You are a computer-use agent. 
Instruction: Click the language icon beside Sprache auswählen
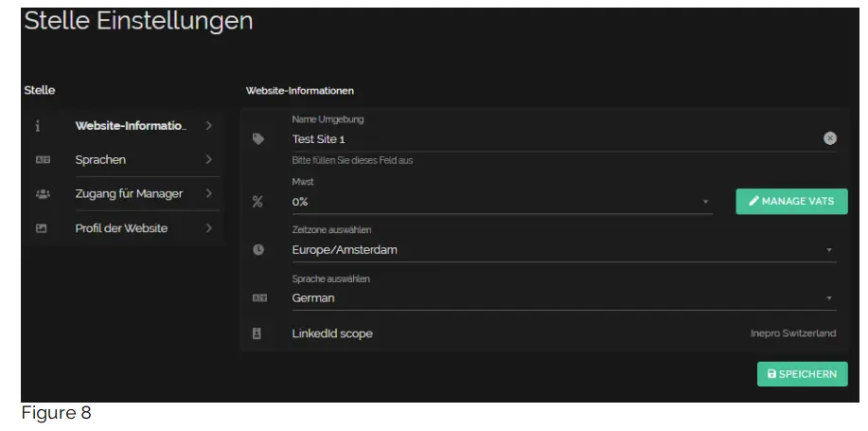click(258, 297)
